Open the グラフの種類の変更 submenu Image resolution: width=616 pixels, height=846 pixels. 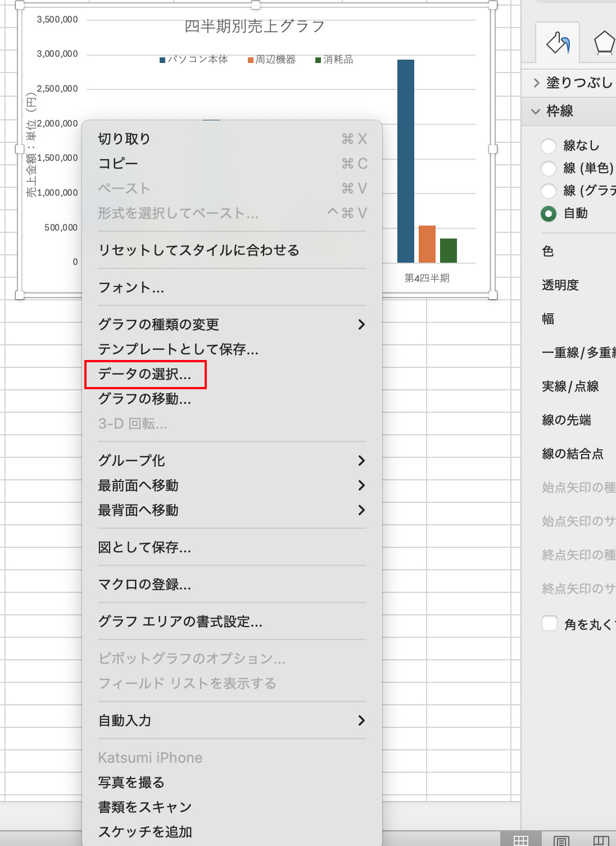[x=231, y=325]
